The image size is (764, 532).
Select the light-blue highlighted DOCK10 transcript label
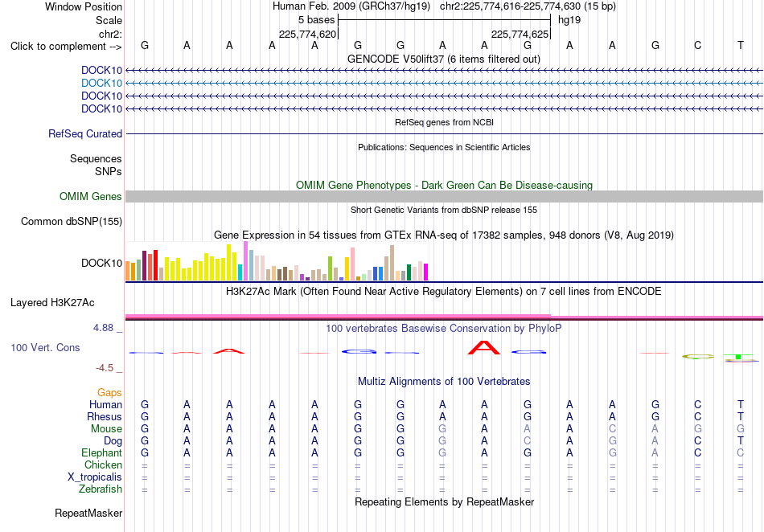(101, 84)
